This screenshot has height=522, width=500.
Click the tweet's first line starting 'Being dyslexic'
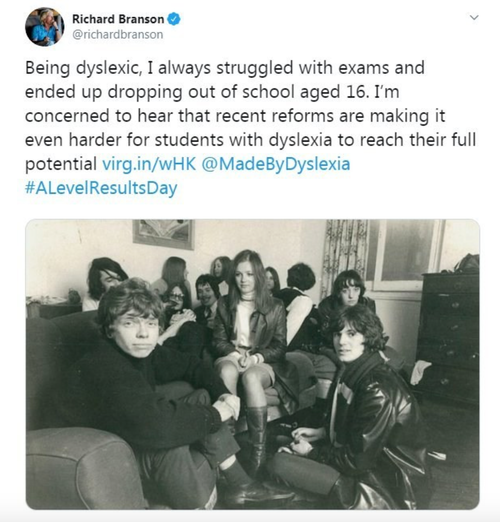point(225,68)
